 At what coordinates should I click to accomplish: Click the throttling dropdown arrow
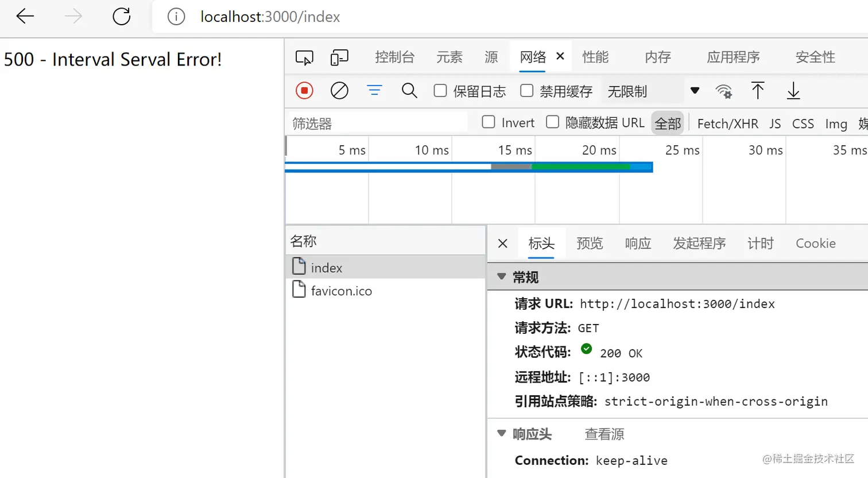[x=695, y=91]
